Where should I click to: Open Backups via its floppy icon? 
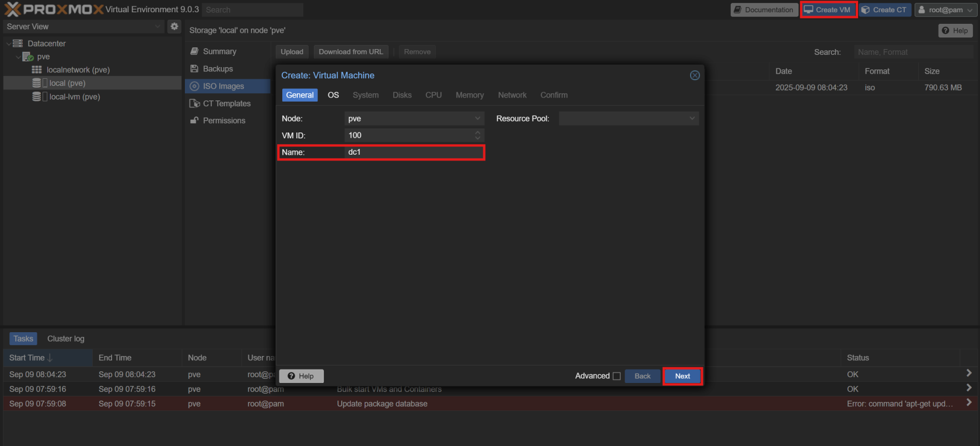pyautogui.click(x=195, y=69)
